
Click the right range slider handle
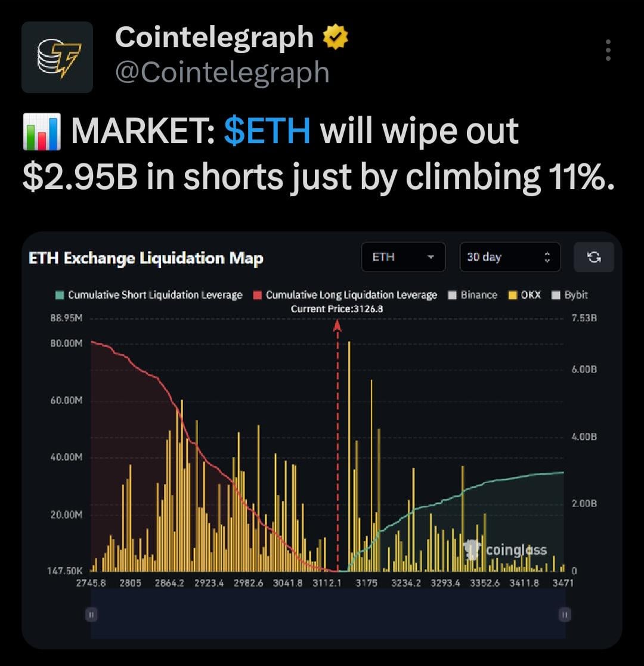[564, 614]
